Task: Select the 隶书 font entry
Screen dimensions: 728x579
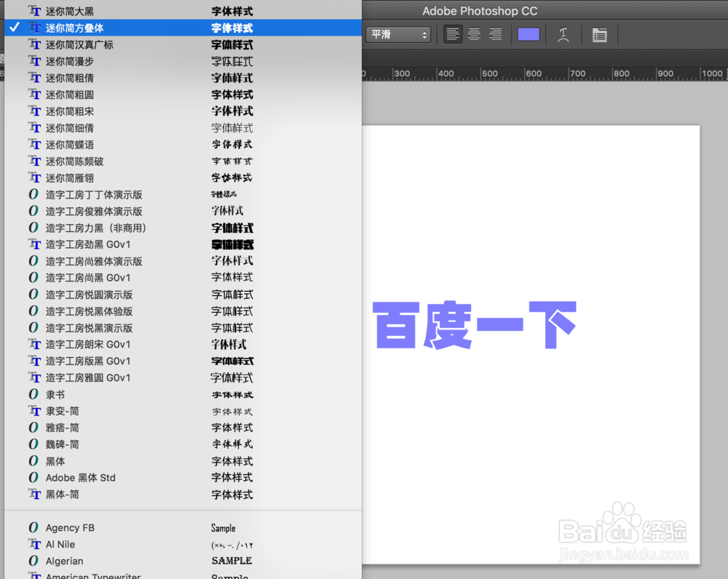Action: pos(183,394)
